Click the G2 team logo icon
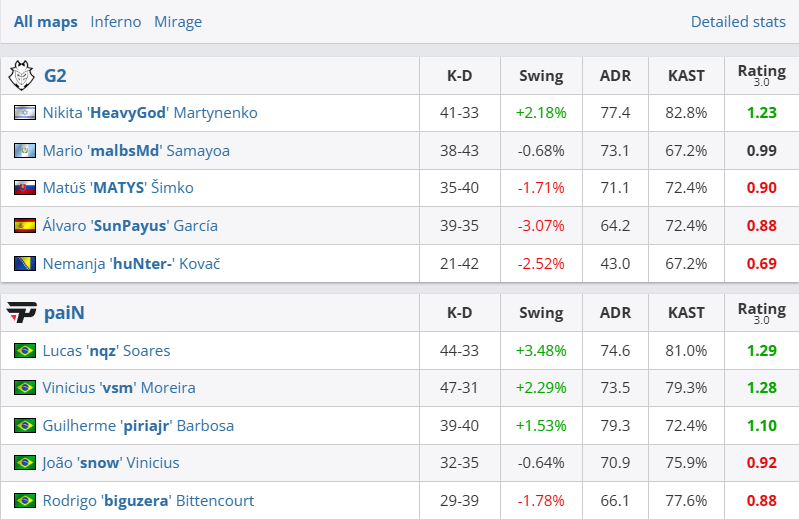The width and height of the screenshot is (799, 519). (21, 75)
